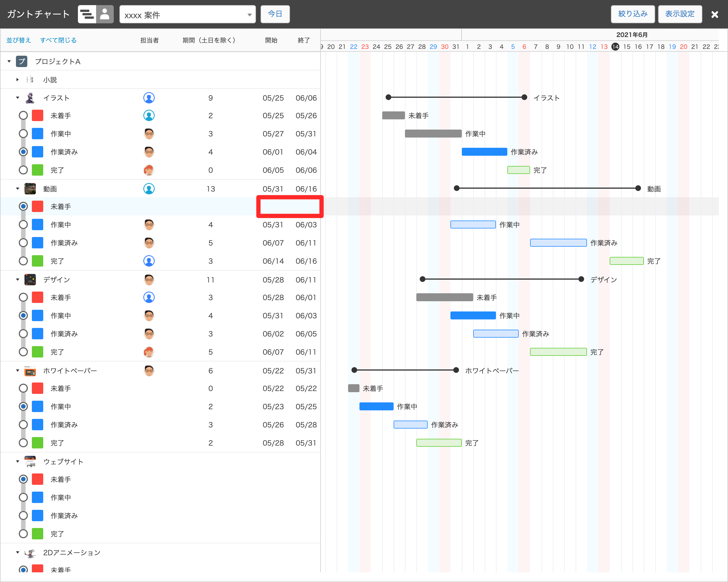Click the 動画 row thumbnail icon
Viewport: 728px width, 582px height.
(30, 189)
